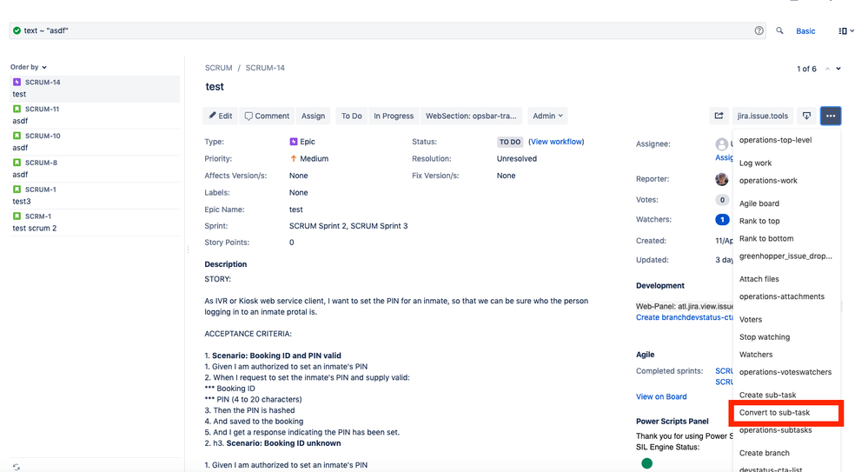The width and height of the screenshot is (868, 472).
Task: Click the SCRUM-14 breadcrumb link
Action: [x=265, y=68]
